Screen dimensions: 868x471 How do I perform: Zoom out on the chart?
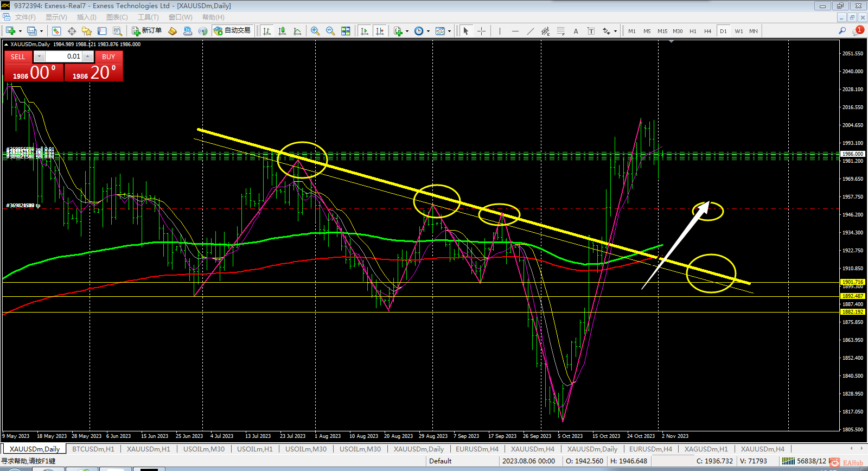pyautogui.click(x=330, y=31)
